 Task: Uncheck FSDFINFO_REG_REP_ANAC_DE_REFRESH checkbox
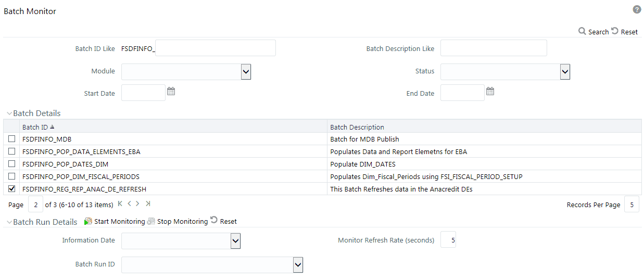tap(11, 189)
